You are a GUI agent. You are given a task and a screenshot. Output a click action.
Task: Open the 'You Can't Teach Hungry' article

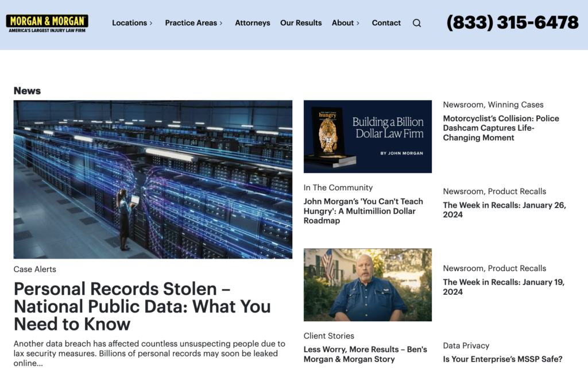363,211
